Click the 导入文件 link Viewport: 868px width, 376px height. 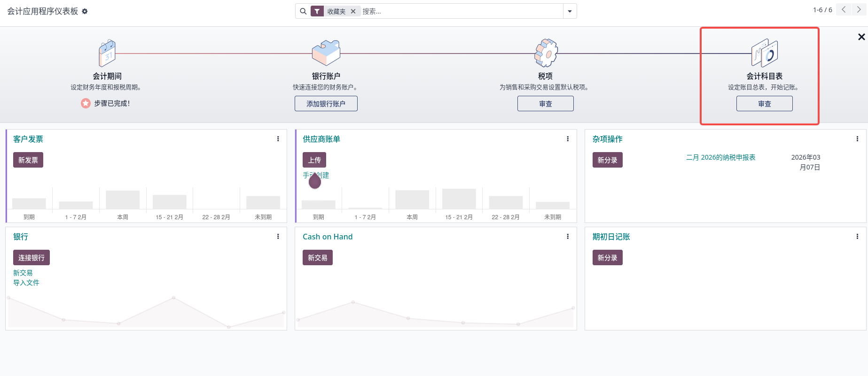(x=26, y=283)
